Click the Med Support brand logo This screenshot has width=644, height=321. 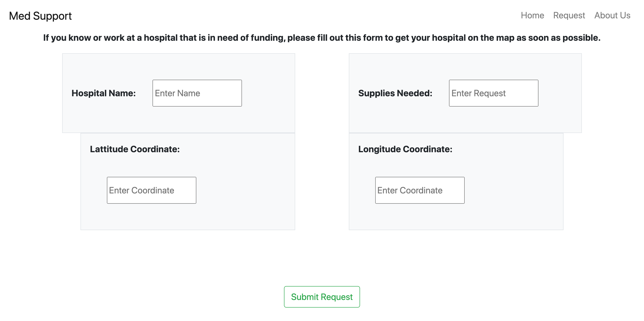tap(40, 16)
